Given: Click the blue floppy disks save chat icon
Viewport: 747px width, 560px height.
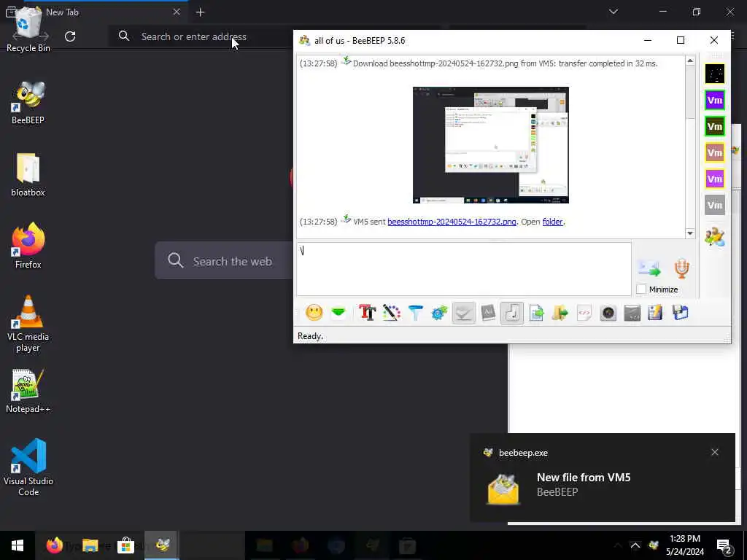Looking at the screenshot, I should click(x=681, y=313).
